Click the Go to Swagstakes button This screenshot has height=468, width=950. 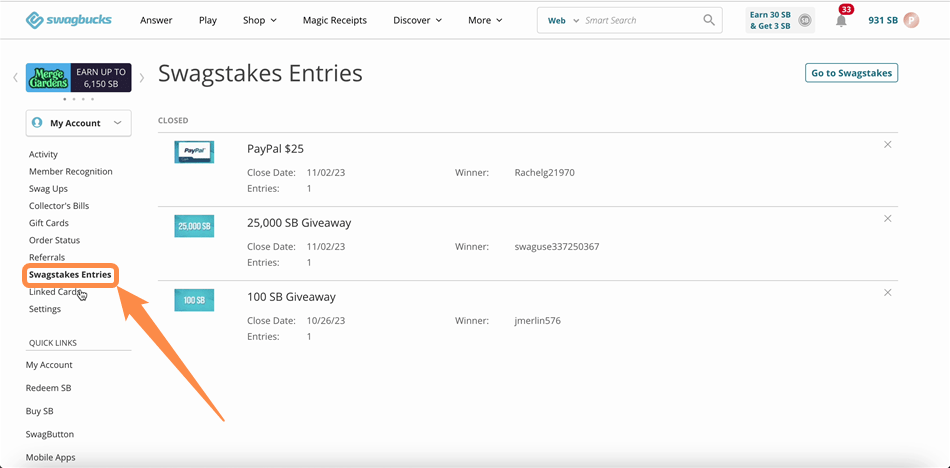851,73
